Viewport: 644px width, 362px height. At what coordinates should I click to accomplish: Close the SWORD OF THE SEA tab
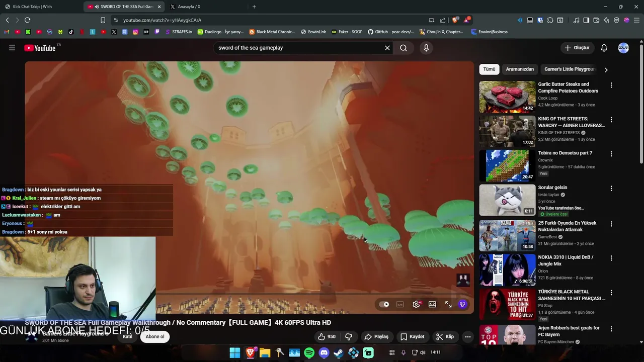(159, 7)
